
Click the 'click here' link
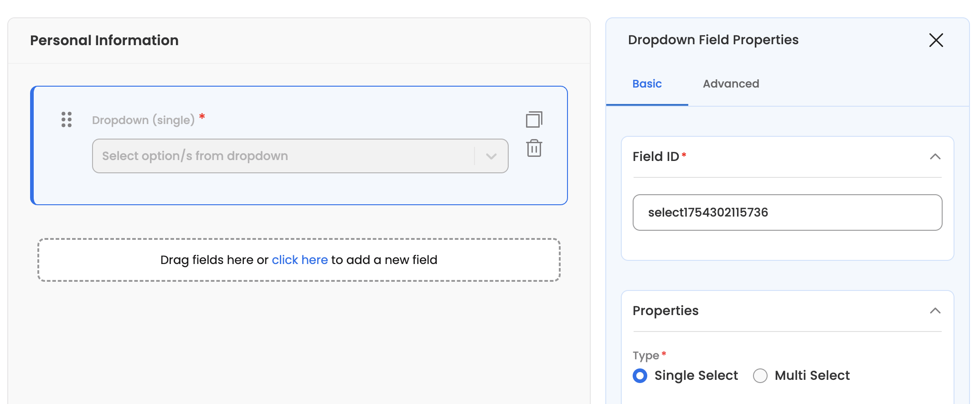[x=299, y=260]
